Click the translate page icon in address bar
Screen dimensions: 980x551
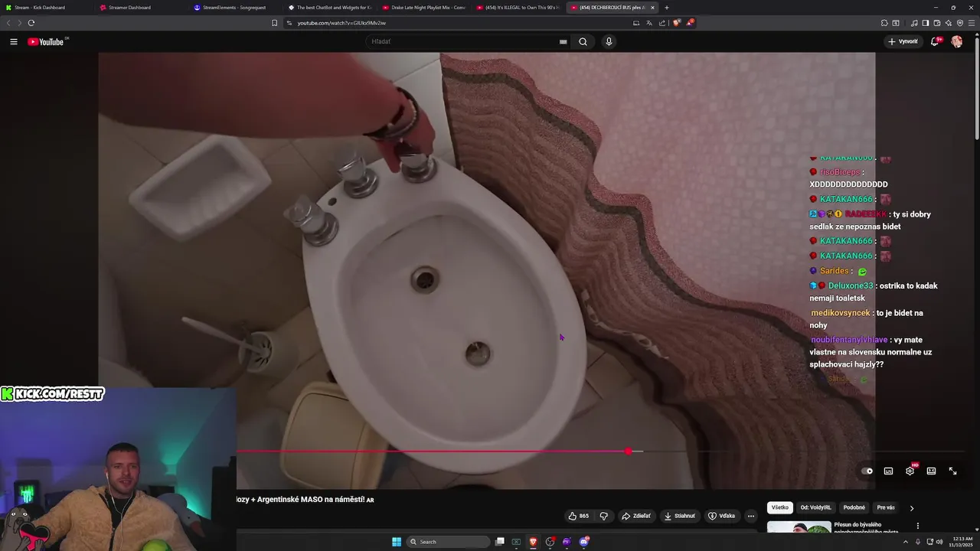(648, 23)
